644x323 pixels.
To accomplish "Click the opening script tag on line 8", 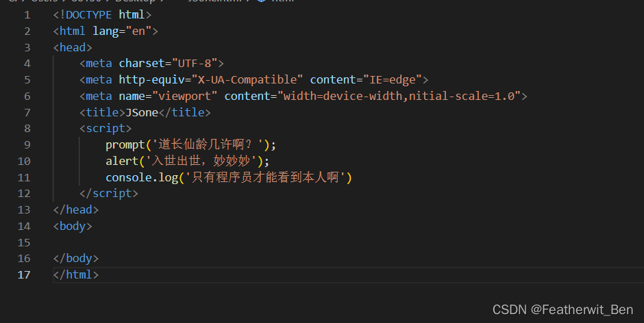I will [x=106, y=129].
